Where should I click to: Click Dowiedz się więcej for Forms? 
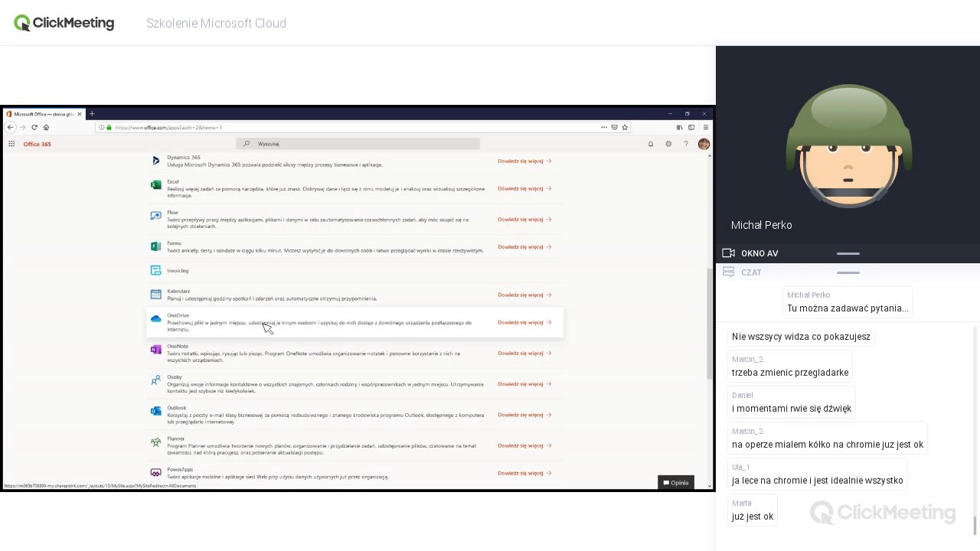(524, 246)
